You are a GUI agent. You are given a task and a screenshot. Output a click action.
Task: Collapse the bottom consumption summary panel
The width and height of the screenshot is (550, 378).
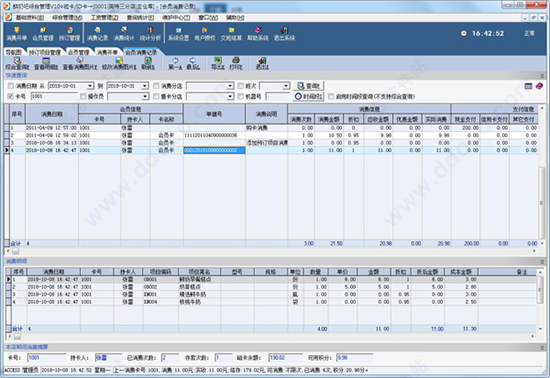pyautogui.click(x=542, y=347)
